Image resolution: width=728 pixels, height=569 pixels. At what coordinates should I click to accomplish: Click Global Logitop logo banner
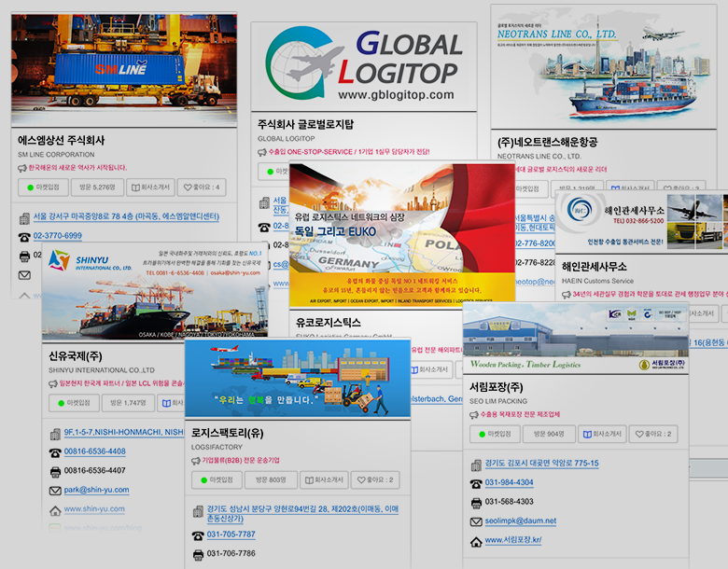(364, 66)
